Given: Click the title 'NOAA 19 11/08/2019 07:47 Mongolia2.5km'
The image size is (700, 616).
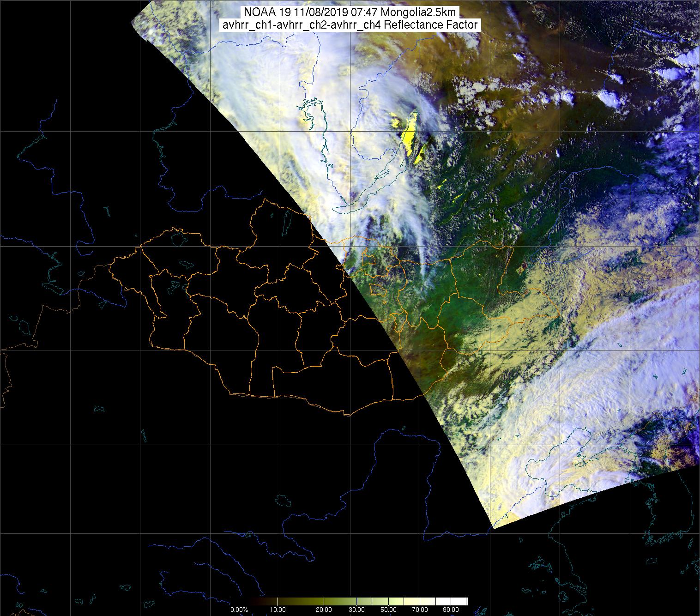Looking at the screenshot, I should [x=350, y=12].
